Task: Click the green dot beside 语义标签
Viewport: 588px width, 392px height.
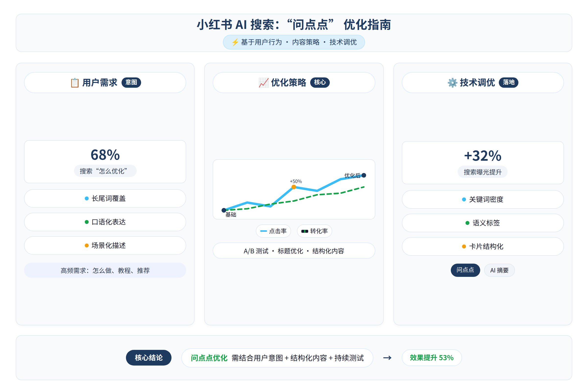Action: 467,223
